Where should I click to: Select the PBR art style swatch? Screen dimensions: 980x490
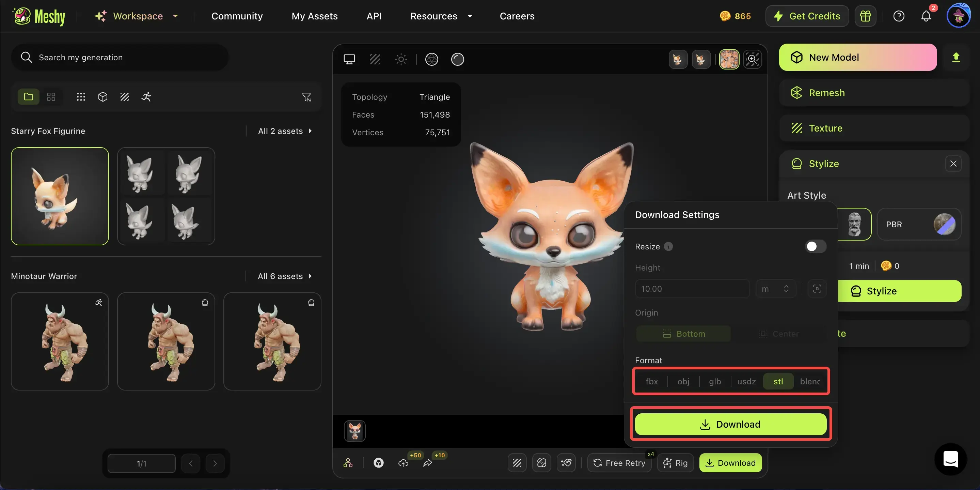pos(919,224)
